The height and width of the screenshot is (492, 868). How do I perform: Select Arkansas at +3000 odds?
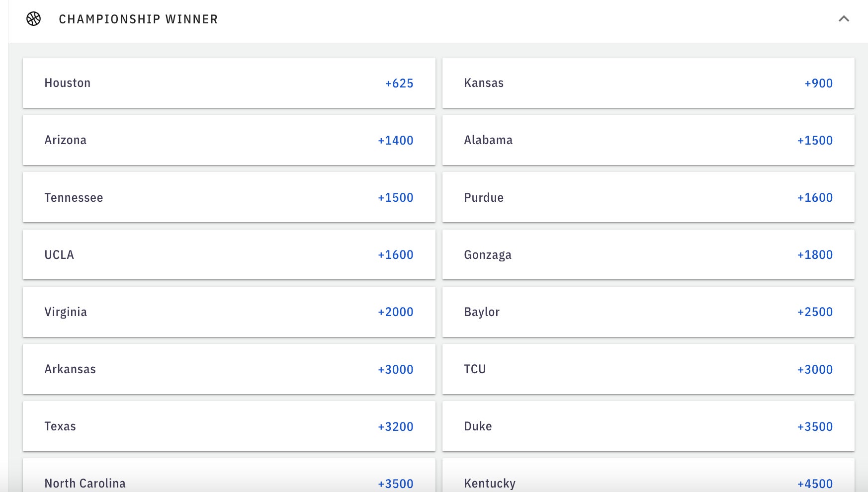pos(229,369)
